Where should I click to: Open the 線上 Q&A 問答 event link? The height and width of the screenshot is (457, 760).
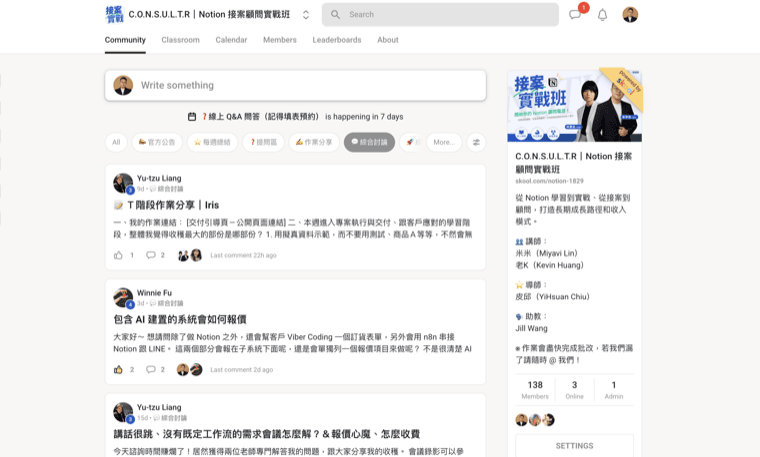pyautogui.click(x=302, y=117)
